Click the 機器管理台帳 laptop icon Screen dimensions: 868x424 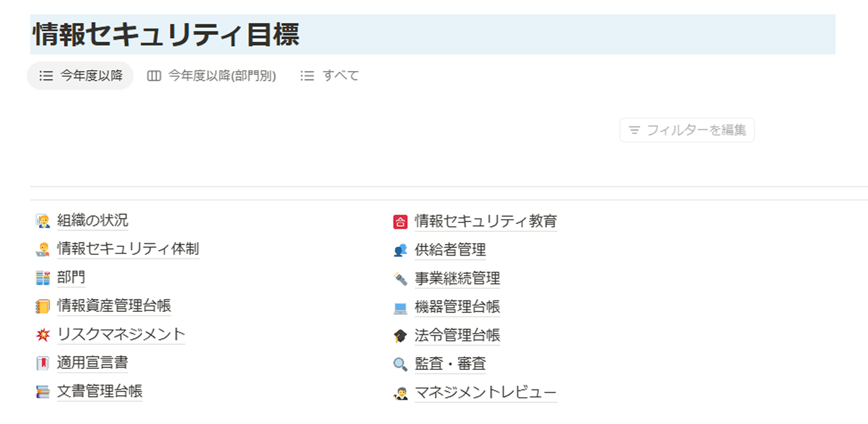pyautogui.click(x=400, y=308)
